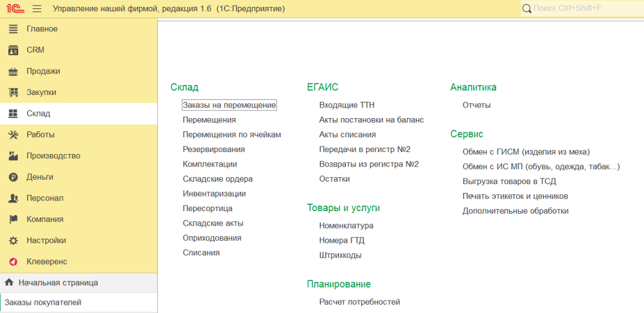644x313 pixels.
Task: Open the Настройки section
Action: (79, 240)
